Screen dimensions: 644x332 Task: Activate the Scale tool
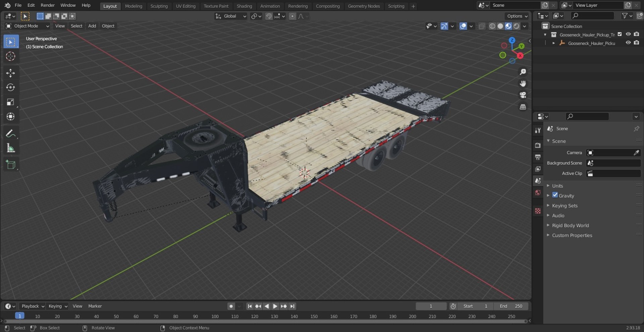click(10, 102)
